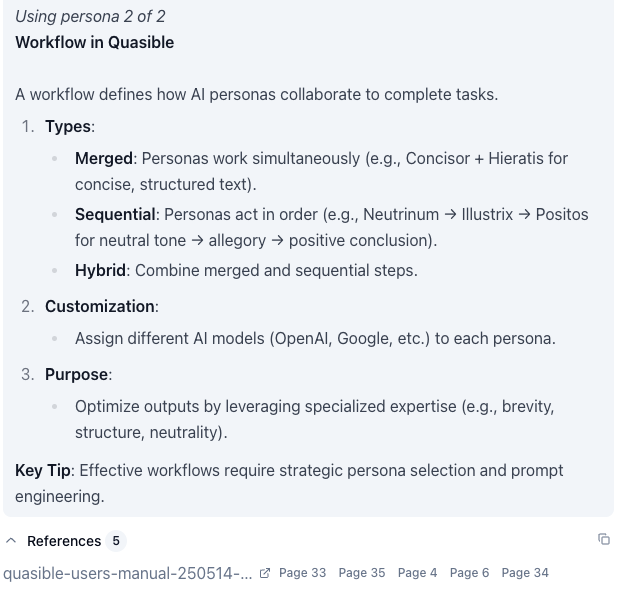
Task: Open external link icon beside manual filename
Action: click(x=265, y=573)
